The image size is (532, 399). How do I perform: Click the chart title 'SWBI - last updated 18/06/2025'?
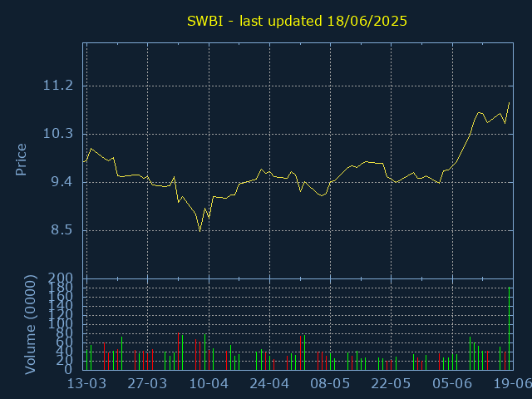297,22
